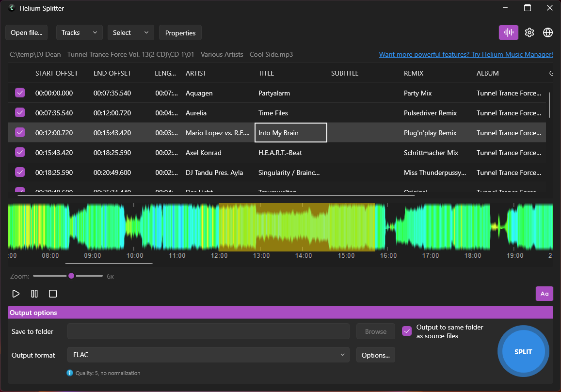Viewport: 561px width, 392px height.
Task: Select the Into My Brain title cell
Action: [x=291, y=133]
